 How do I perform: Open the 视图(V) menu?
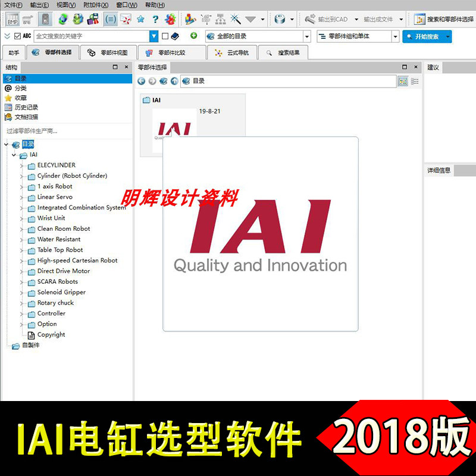[x=66, y=5]
